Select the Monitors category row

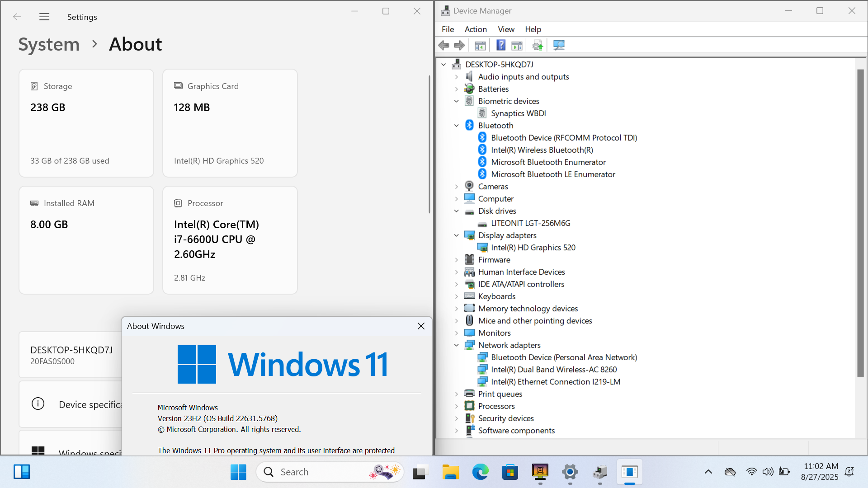pyautogui.click(x=494, y=333)
